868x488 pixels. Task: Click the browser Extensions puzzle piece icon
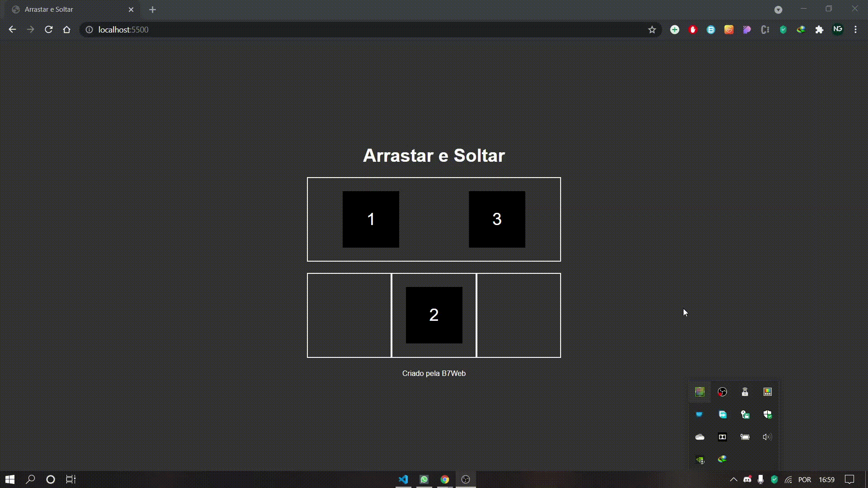[819, 29]
